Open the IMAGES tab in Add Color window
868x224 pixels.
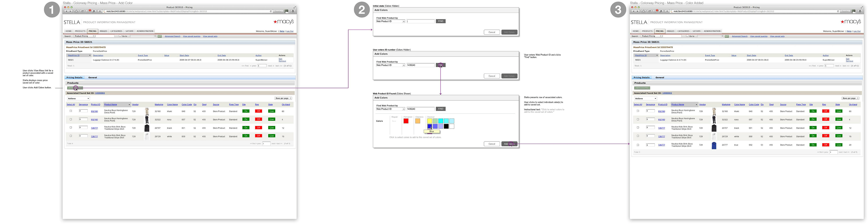click(x=104, y=31)
